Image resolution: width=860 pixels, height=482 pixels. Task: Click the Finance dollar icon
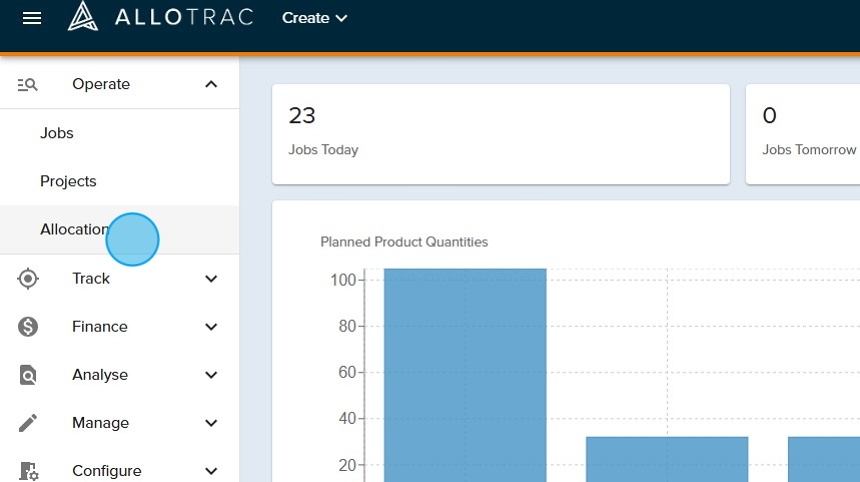28,327
